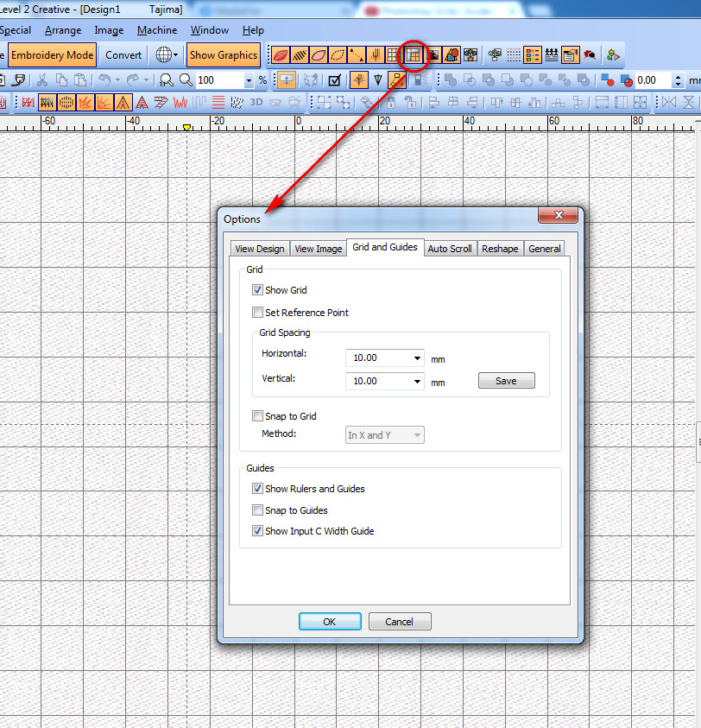Click the Mirror Horizontal icon
Image resolution: width=701 pixels, height=728 pixels.
pos(669,102)
